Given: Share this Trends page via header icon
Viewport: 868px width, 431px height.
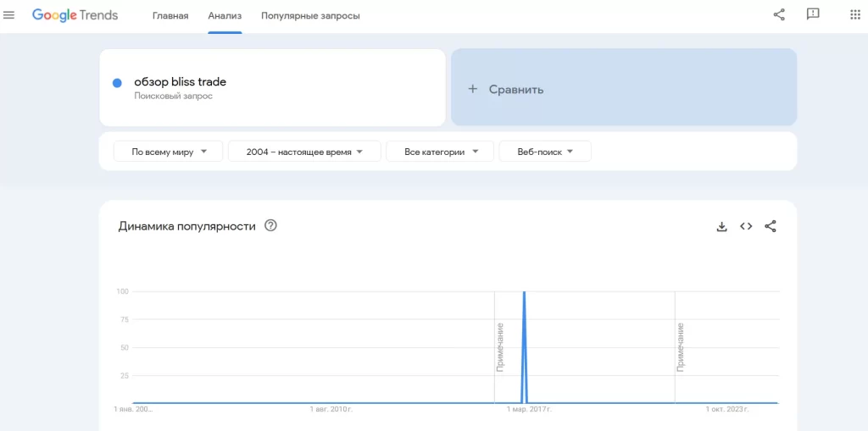Looking at the screenshot, I should pos(779,15).
